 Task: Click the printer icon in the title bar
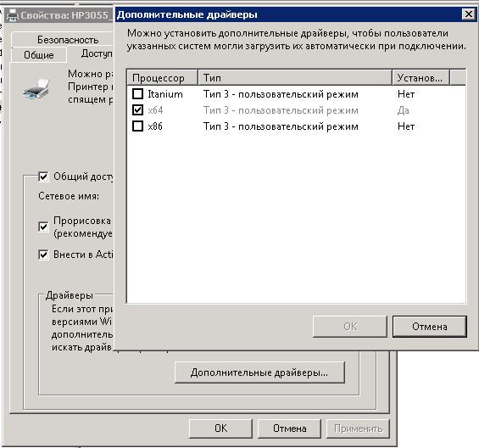point(13,15)
